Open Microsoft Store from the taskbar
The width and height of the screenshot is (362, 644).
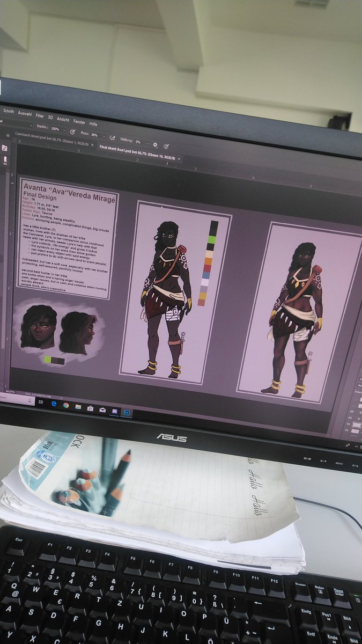(90, 408)
